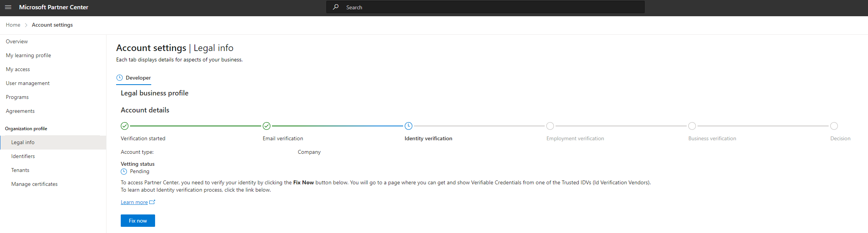Click the Verification started green checkmark
This screenshot has width=868, height=233.
tap(125, 126)
